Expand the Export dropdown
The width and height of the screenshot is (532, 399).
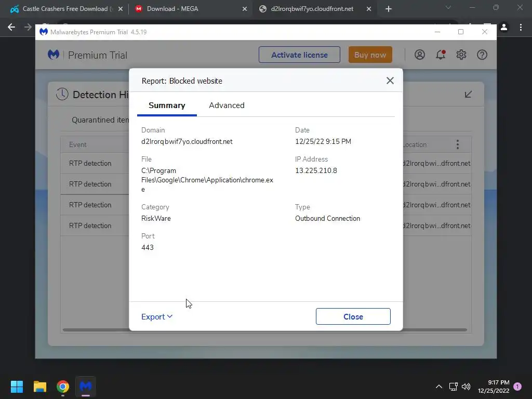(x=157, y=316)
